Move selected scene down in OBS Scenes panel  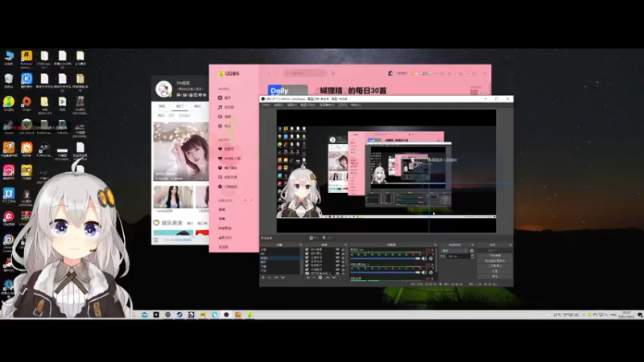pyautogui.click(x=283, y=278)
